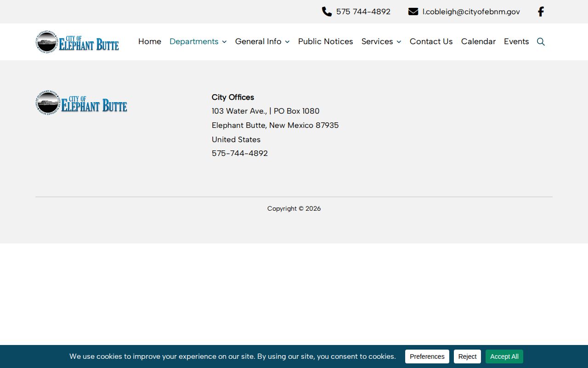The height and width of the screenshot is (368, 588).
Task: Select the Copyright © 2026 text
Action: pos(294,208)
